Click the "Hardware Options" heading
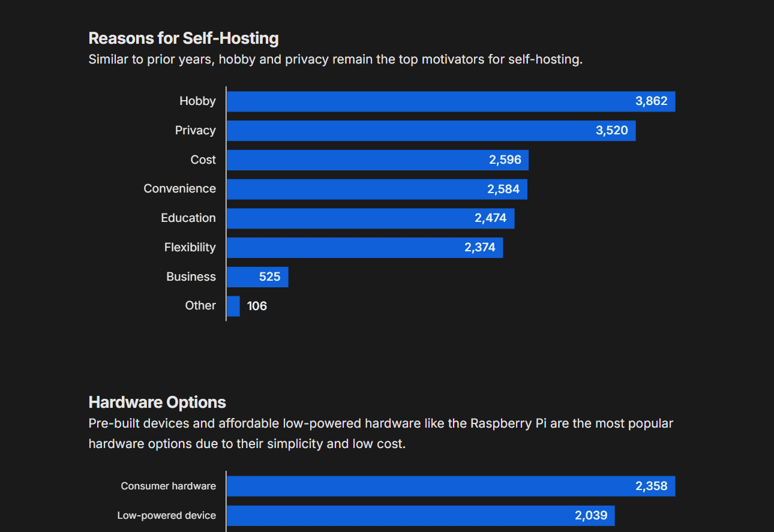This screenshot has height=532, width=774. pyautogui.click(x=157, y=402)
